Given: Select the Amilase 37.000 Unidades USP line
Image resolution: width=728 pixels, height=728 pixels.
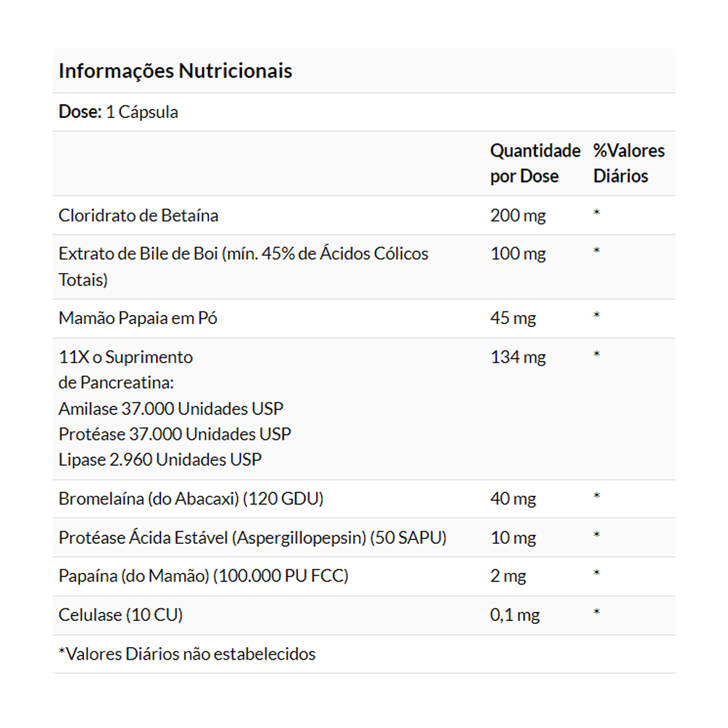Looking at the screenshot, I should pos(171,409).
